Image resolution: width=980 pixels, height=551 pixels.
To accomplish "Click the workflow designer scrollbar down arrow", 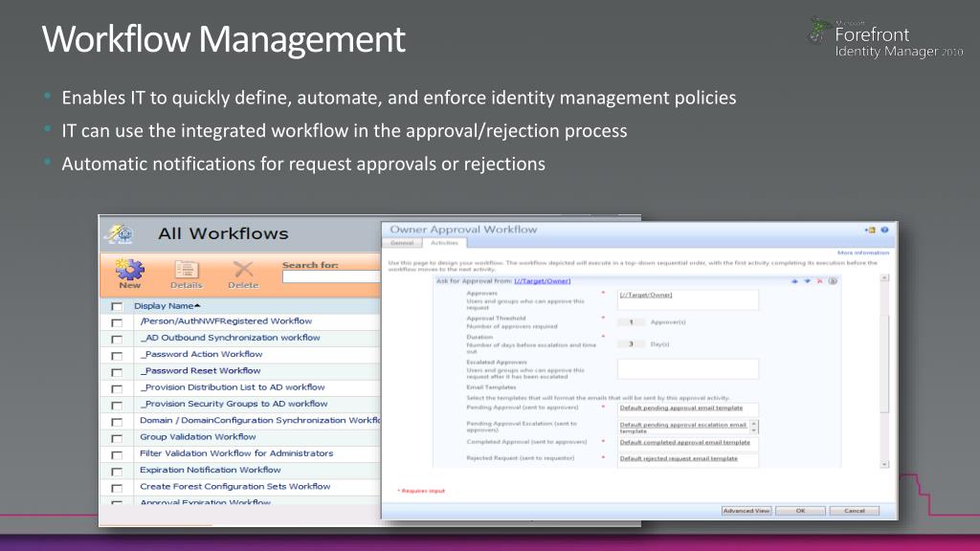I will point(884,464).
